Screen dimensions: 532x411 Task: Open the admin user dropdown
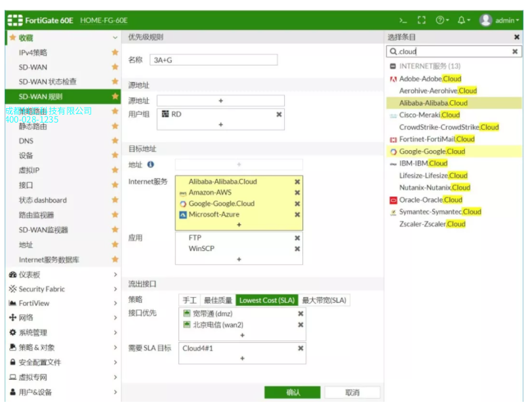(499, 20)
